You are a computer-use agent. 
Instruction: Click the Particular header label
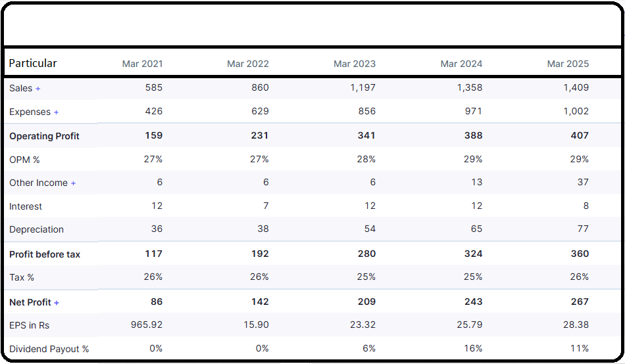33,63
